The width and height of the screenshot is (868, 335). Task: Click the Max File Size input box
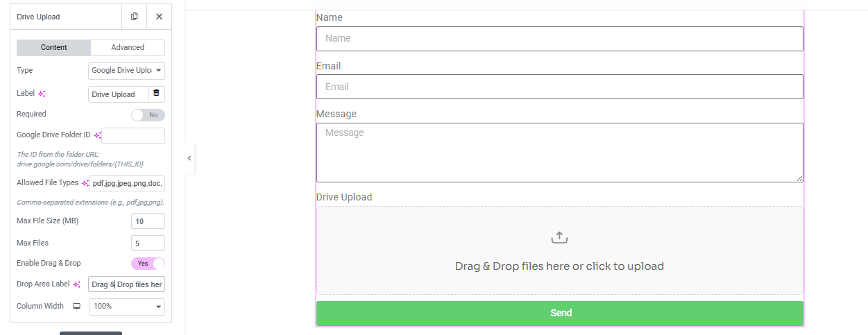click(x=148, y=221)
